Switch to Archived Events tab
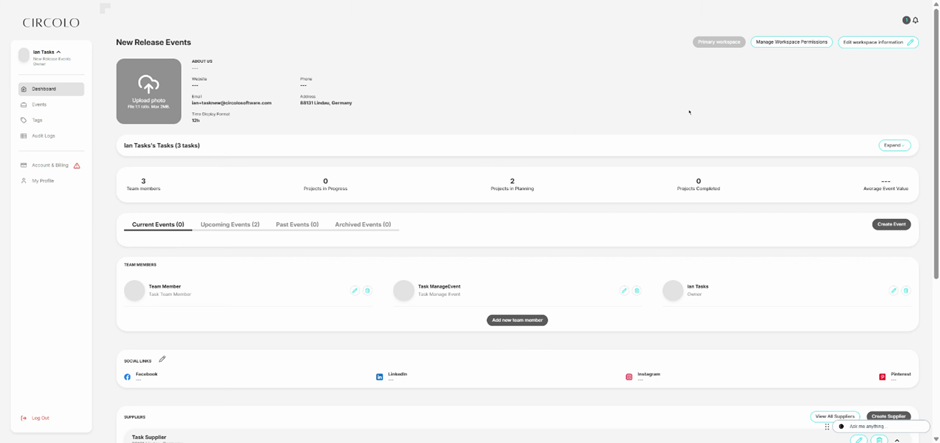 (x=362, y=225)
